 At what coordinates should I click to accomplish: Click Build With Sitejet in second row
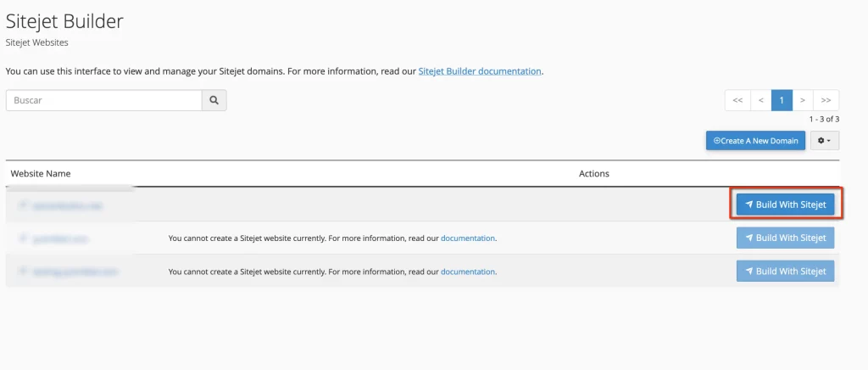click(x=785, y=238)
